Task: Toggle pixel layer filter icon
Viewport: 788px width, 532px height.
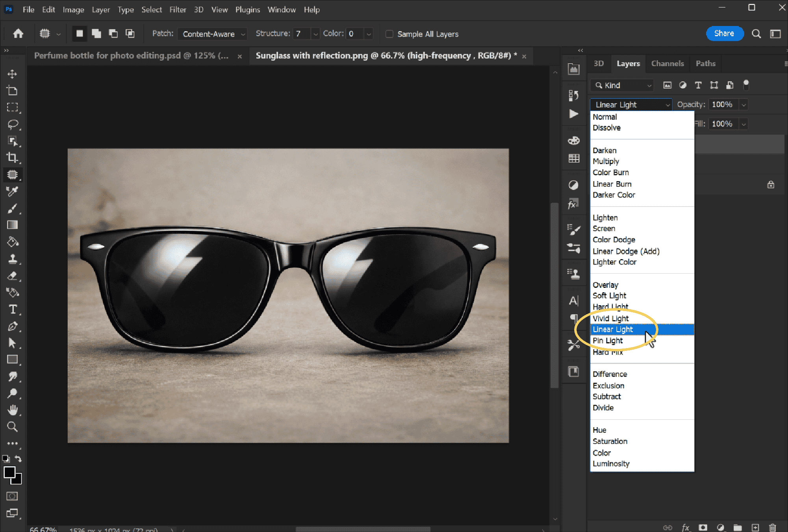Action: tap(667, 85)
